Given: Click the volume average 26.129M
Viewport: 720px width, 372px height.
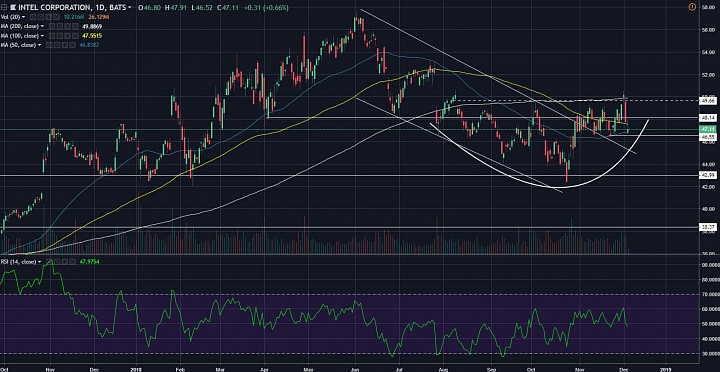Looking at the screenshot, I should pyautogui.click(x=99, y=17).
